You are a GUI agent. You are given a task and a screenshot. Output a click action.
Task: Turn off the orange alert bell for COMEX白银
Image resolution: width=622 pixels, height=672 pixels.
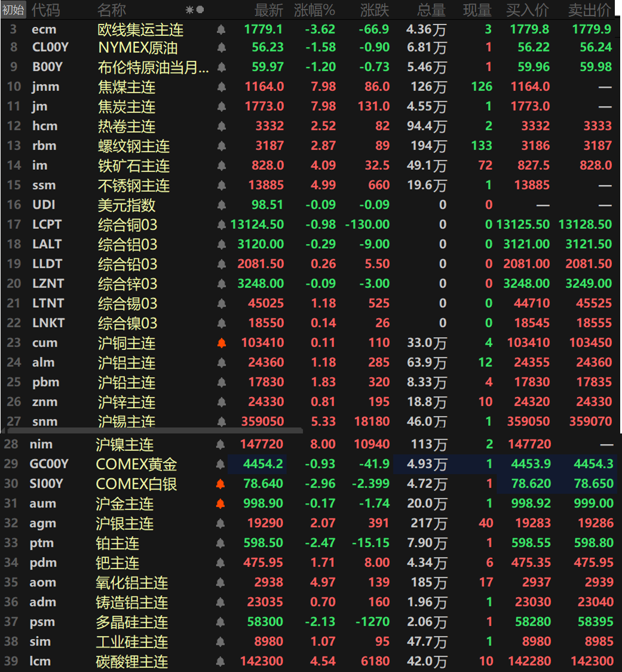tap(220, 484)
